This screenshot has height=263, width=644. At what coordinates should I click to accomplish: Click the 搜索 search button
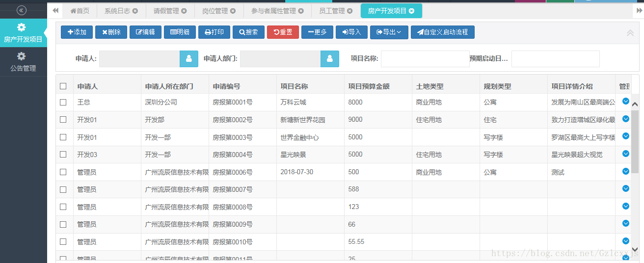(248, 32)
